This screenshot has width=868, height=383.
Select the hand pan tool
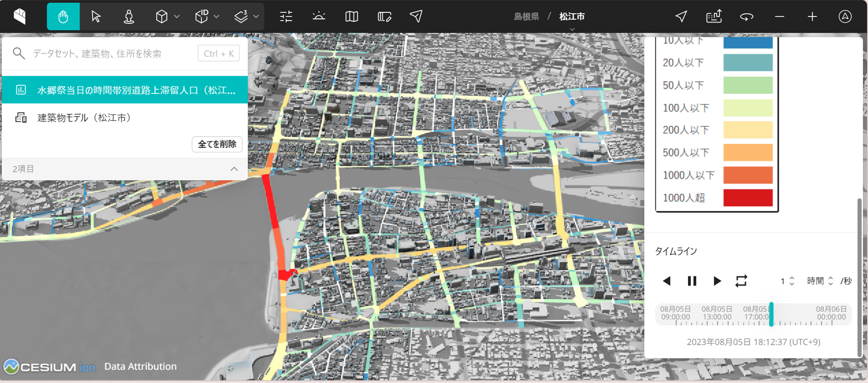coord(63,17)
